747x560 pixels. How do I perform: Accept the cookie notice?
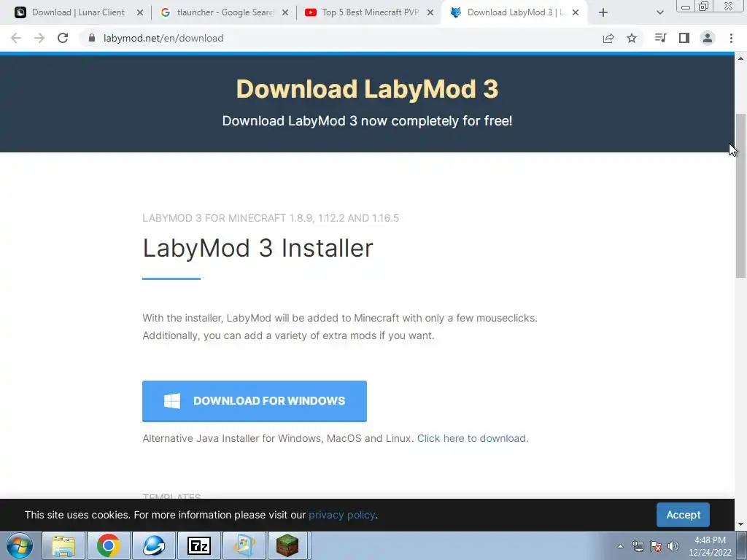tap(683, 515)
